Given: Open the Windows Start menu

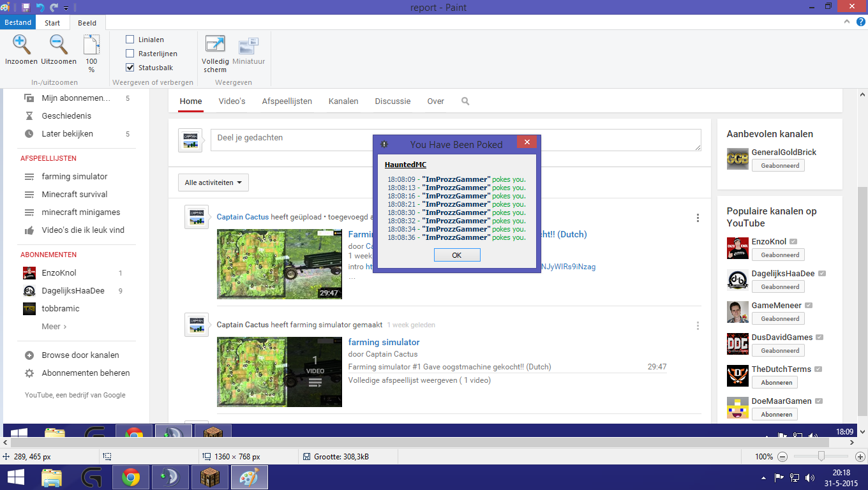Looking at the screenshot, I should [16, 477].
